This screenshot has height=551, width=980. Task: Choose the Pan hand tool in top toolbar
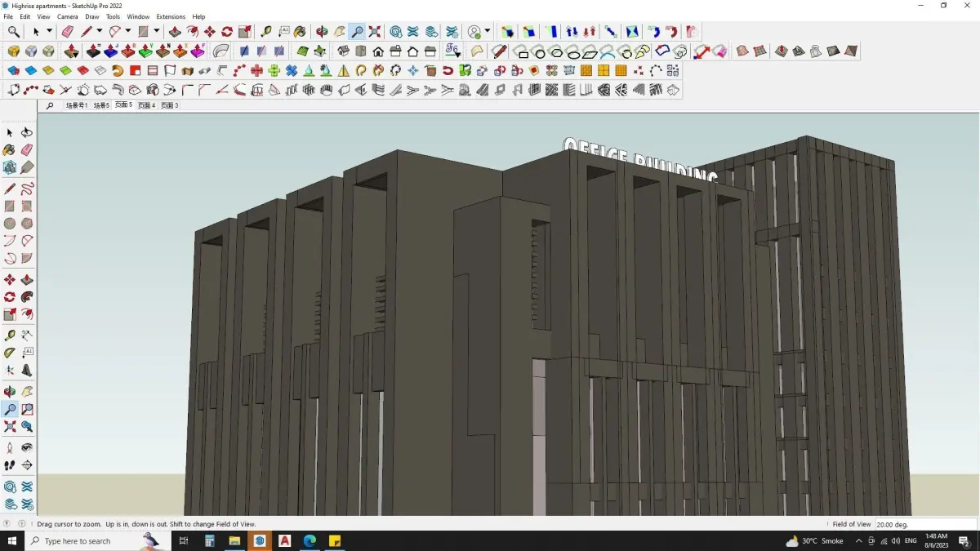[x=339, y=32]
